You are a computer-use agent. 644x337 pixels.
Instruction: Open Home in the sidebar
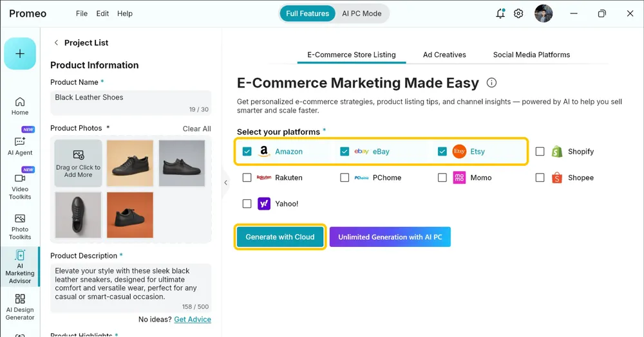click(x=20, y=106)
